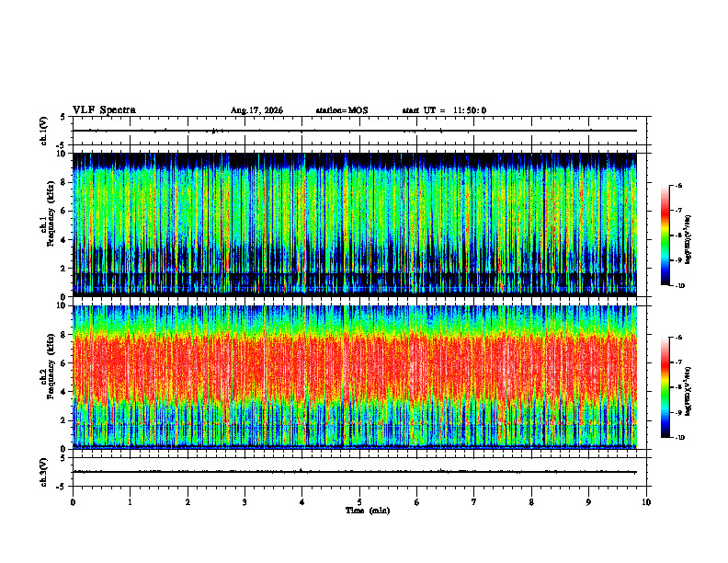Click the ch.1 frequency tick label "8"
The width and height of the screenshot is (728, 563).
pos(64,182)
